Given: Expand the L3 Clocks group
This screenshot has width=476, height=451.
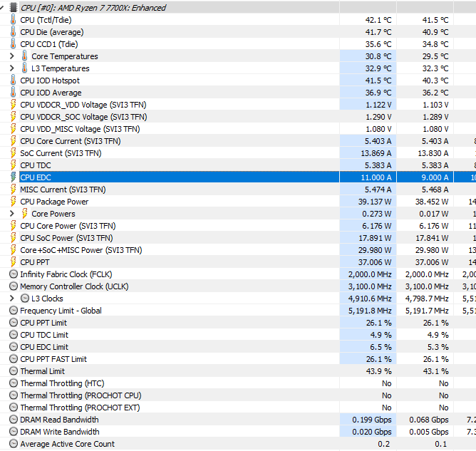Looking at the screenshot, I should pyautogui.click(x=12, y=299).
